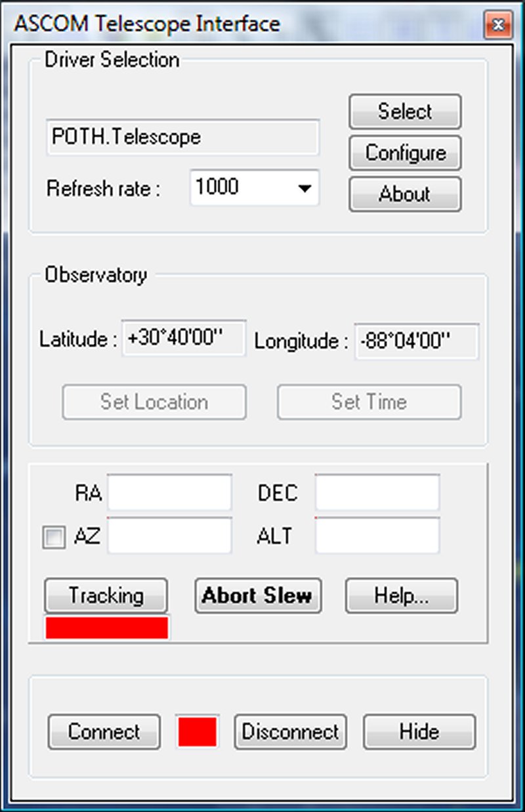
Task: Click inside the AZ input field
Action: click(170, 535)
